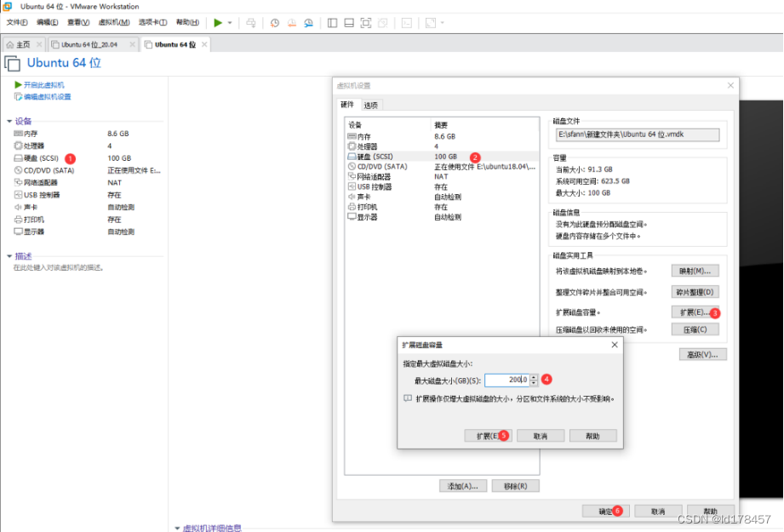Open the 帮助(H) menu
784x532 pixels.
click(x=187, y=22)
